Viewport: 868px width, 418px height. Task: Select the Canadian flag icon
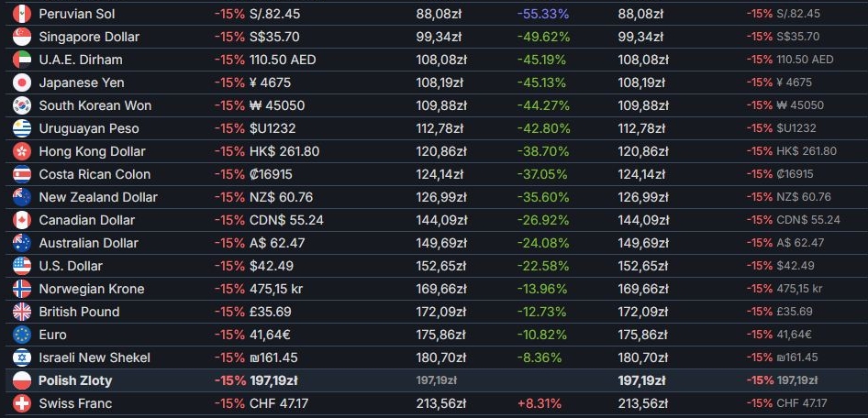pos(23,220)
